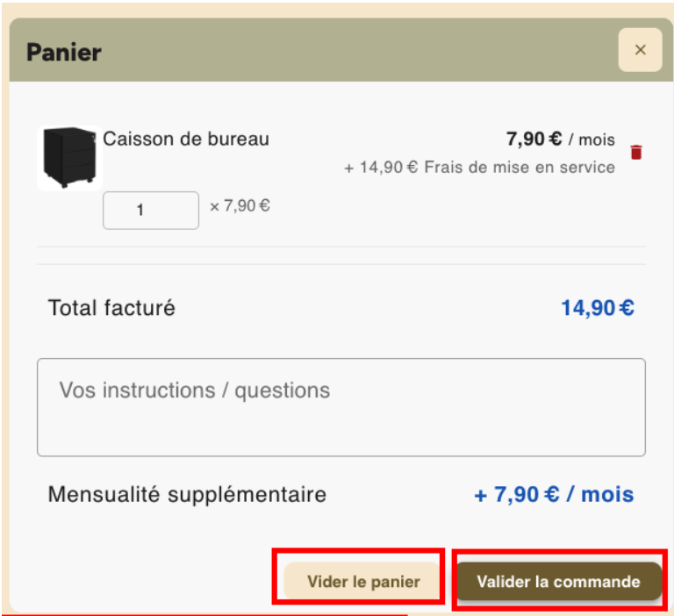Select the blue 14,90 € total amount
The image size is (674, 616).
click(x=597, y=308)
